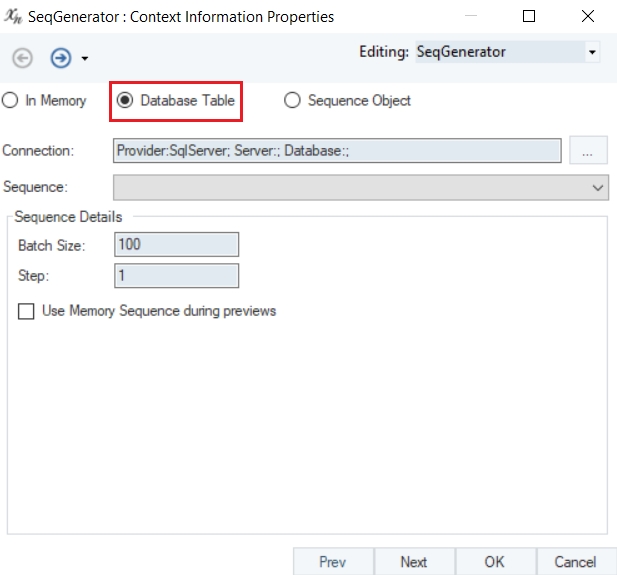Click the Batch Size input field

[177, 245]
